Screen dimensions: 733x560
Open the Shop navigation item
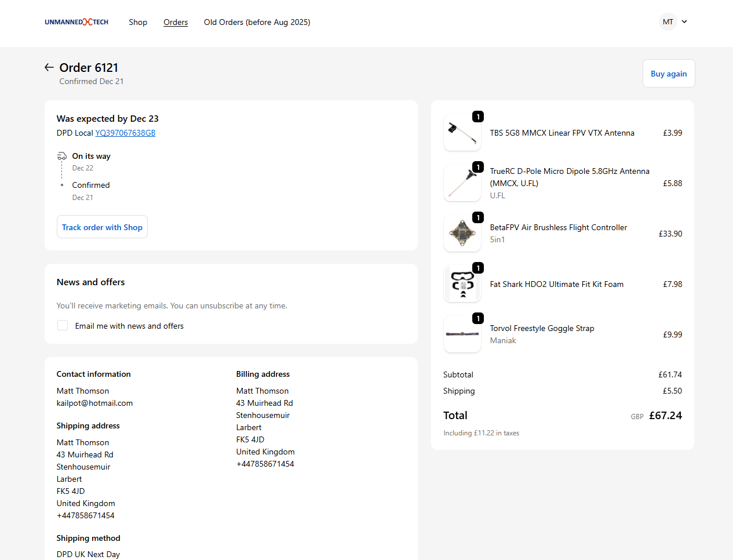tap(138, 22)
